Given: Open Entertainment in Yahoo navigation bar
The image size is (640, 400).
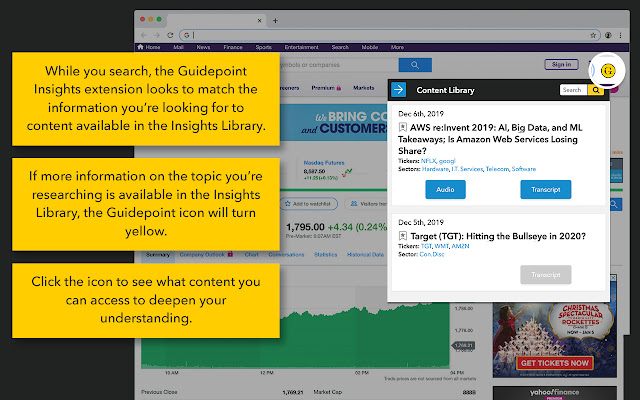Looking at the screenshot, I should pyautogui.click(x=302, y=47).
